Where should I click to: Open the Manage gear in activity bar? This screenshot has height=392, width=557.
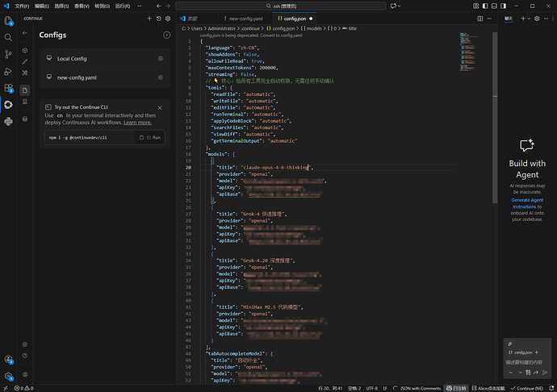point(8,376)
